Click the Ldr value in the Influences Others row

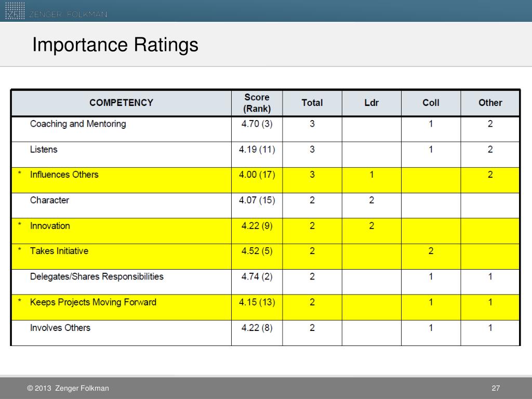coord(371,175)
